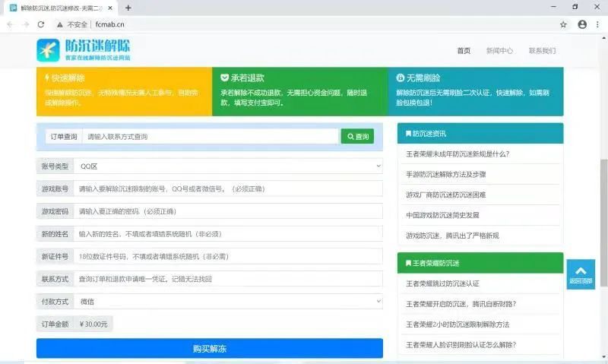Go to 首页 navigation item
Viewport: 608px width, 364px height.
(464, 51)
